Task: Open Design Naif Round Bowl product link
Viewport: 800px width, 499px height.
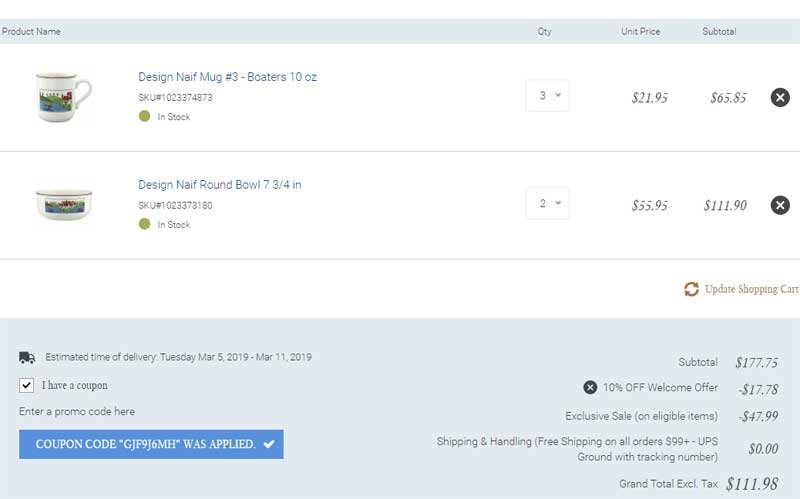Action: (x=220, y=185)
